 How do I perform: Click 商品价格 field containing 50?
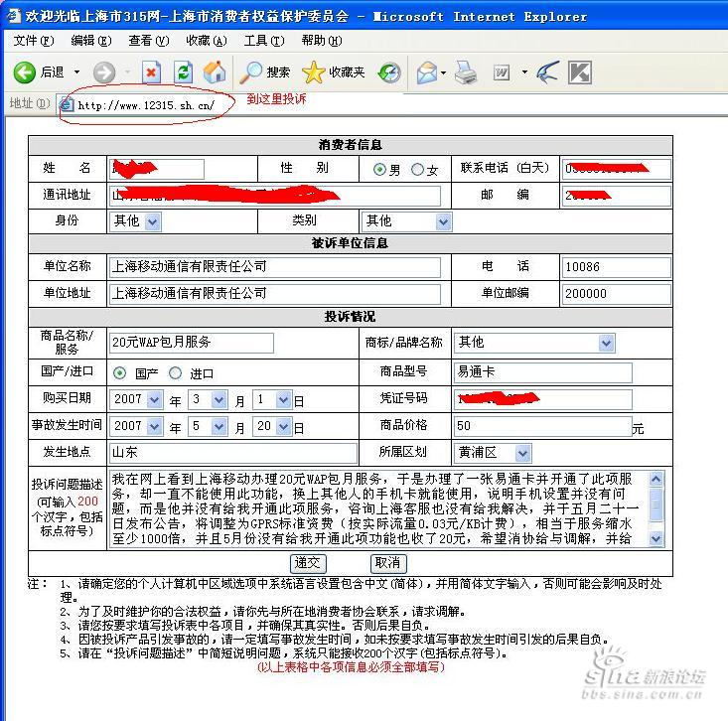coord(542,426)
